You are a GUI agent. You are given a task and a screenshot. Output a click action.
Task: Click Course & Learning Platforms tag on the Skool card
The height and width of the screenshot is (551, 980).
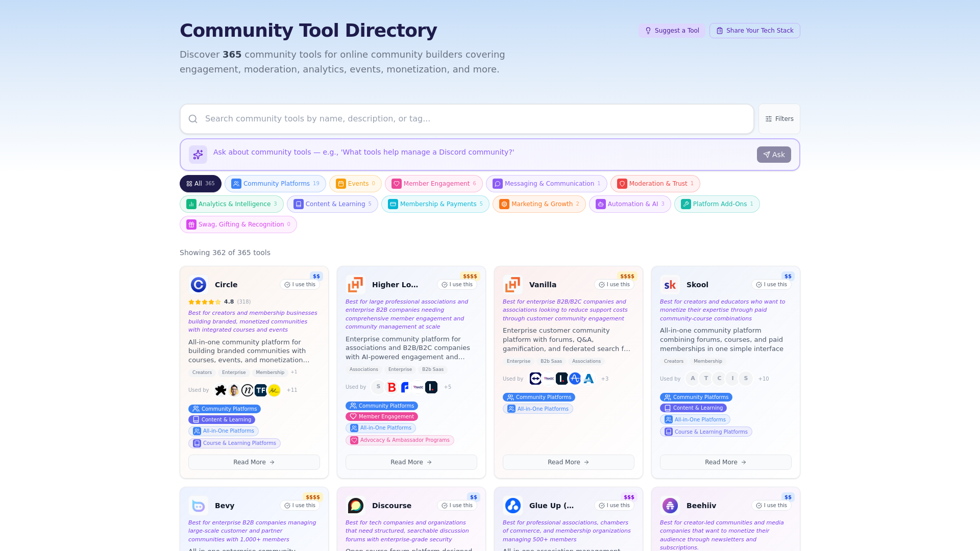706,432
